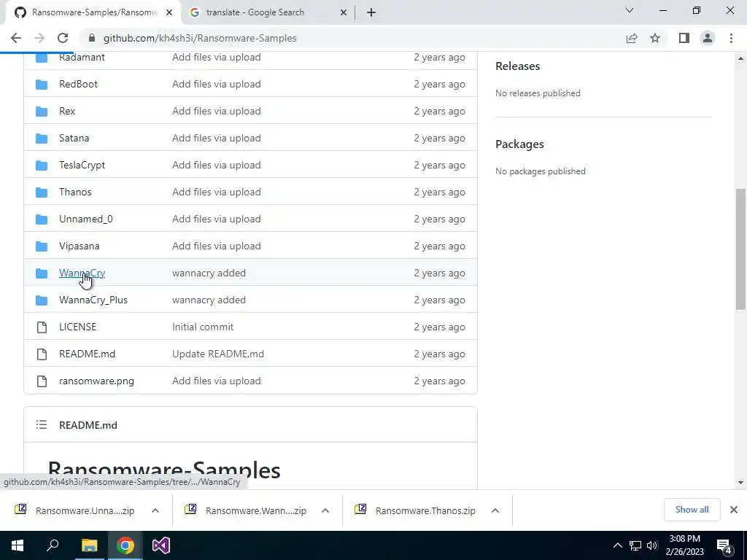747x560 pixels.
Task: Open 'wannacry added' commit on WannaCry row
Action: click(209, 273)
